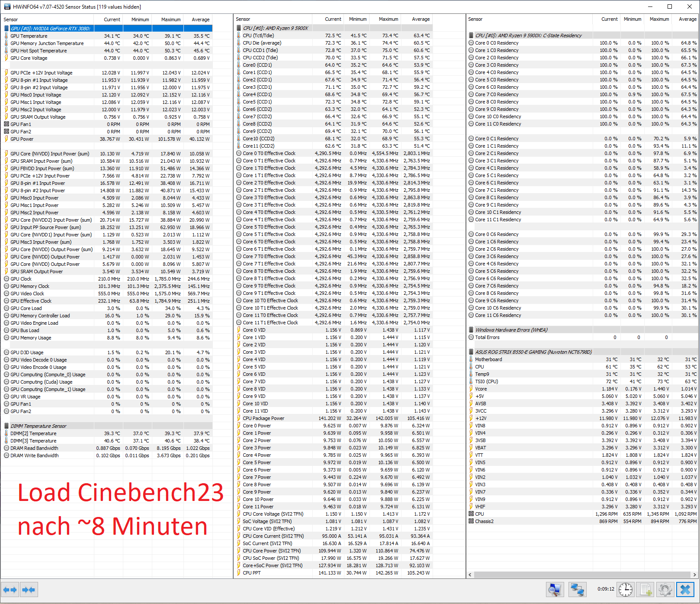
Task: Select GPU Memory Junction Temperature row
Action: point(107,43)
